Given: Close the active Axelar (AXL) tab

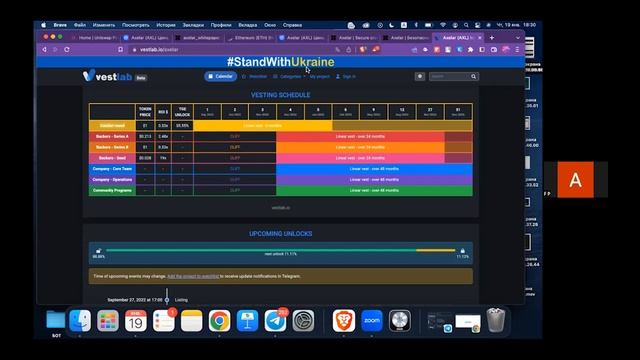Looking at the screenshot, I should coord(480,38).
